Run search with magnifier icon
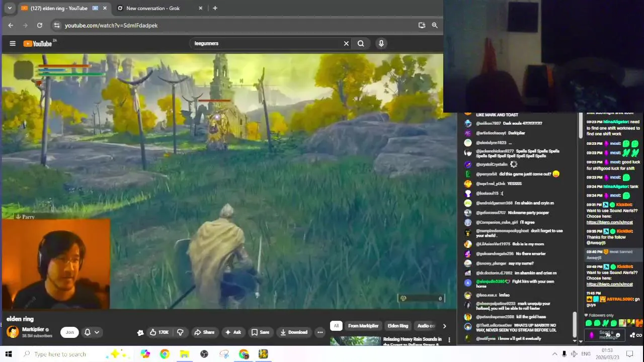Screen dimensions: 644x362 [361, 44]
